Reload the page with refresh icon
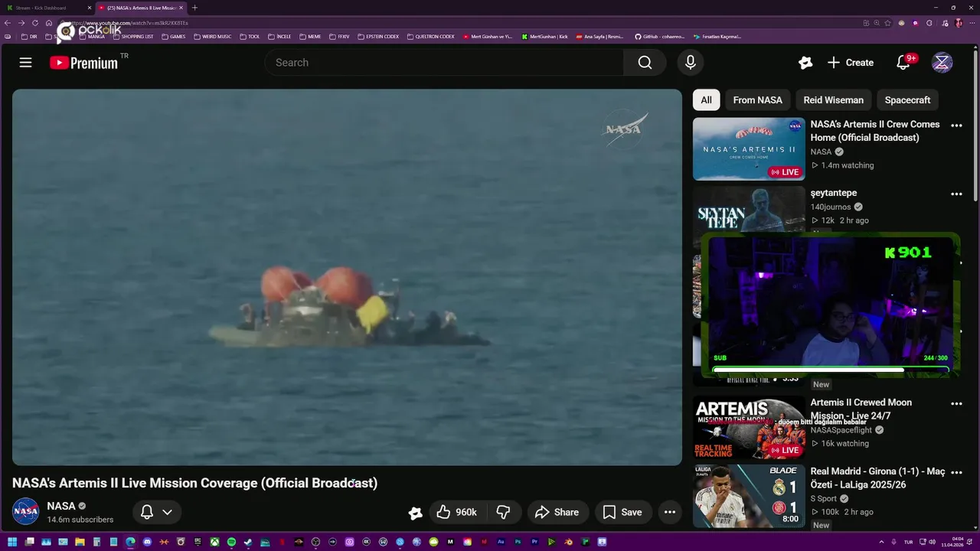Image resolution: width=980 pixels, height=551 pixels. tap(34, 23)
